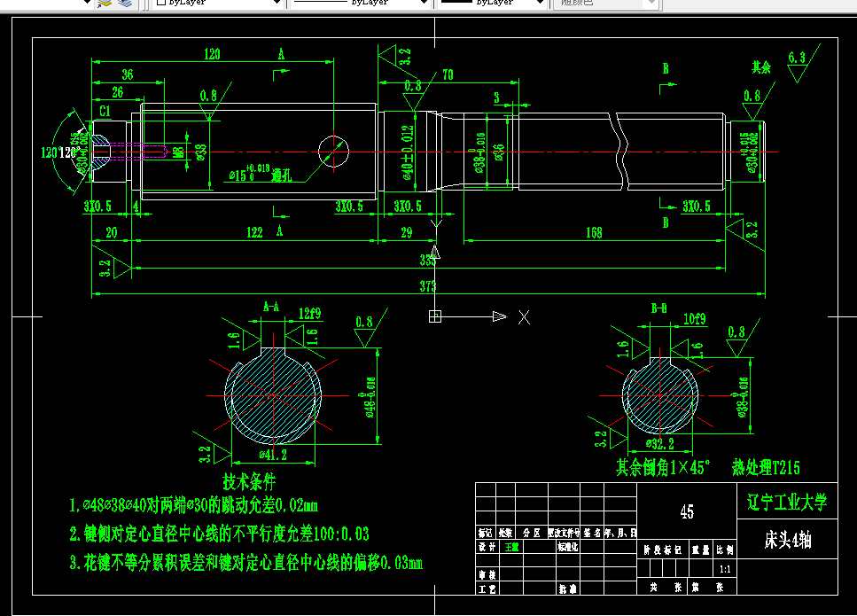Select the B-B section title
The height and width of the screenshot is (616, 857).
tap(658, 308)
